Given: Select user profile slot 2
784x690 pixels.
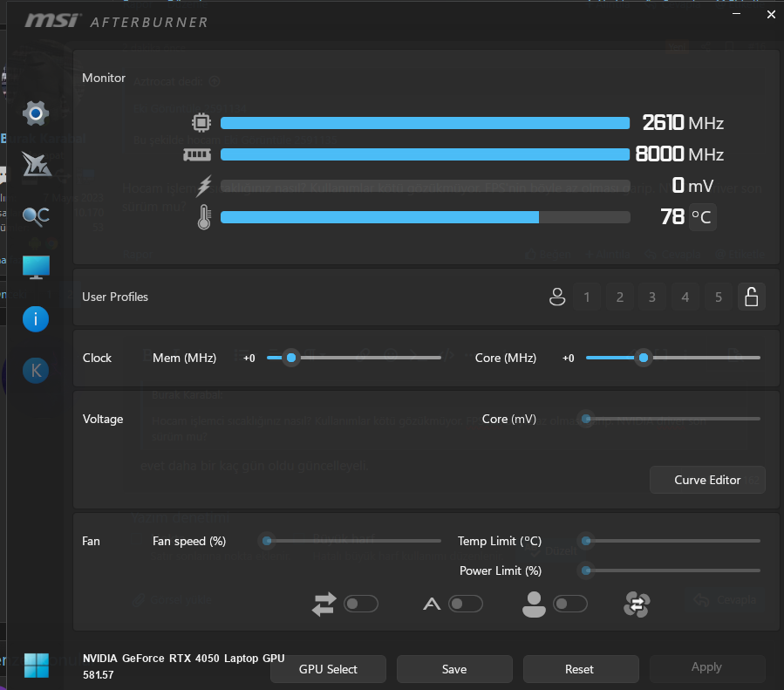Looking at the screenshot, I should pyautogui.click(x=619, y=297).
